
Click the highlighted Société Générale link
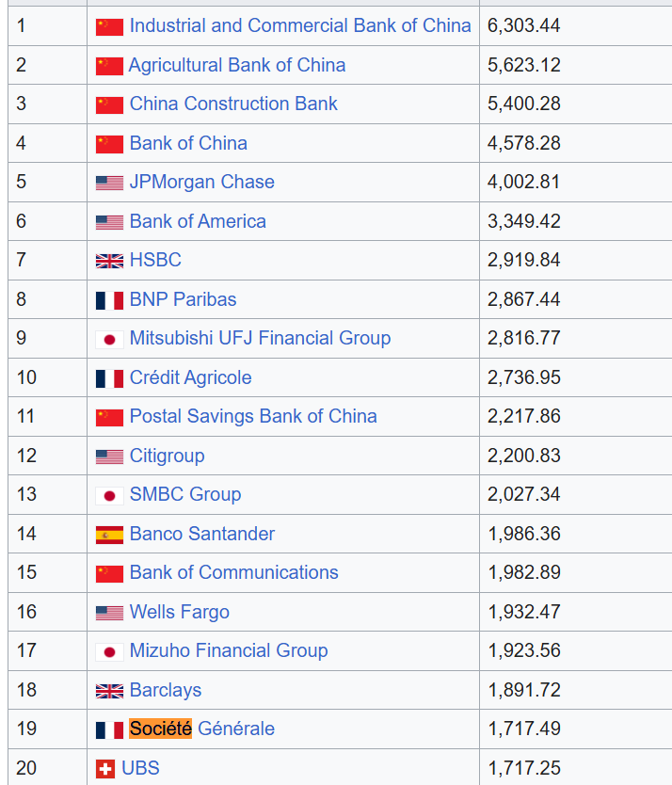pos(201,729)
